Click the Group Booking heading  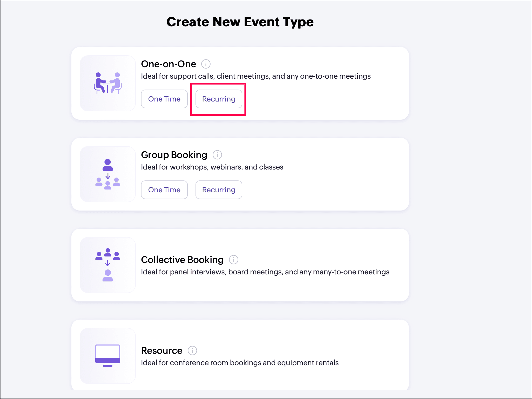tap(174, 155)
